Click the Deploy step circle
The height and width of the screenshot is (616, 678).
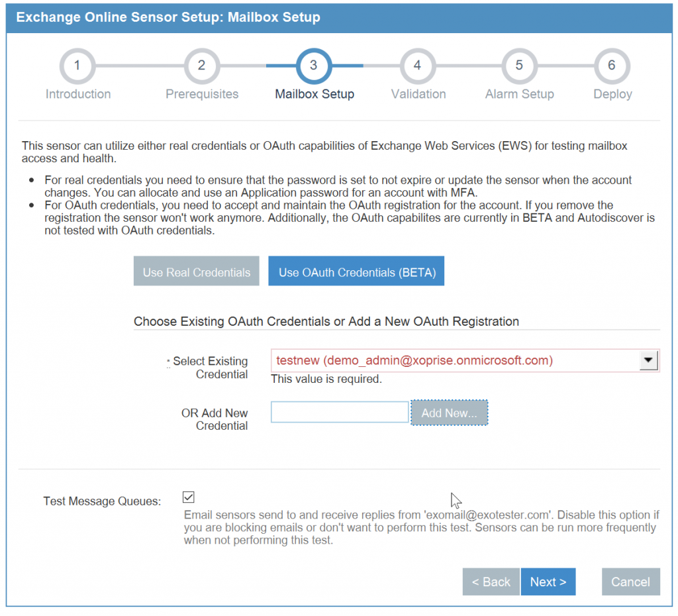[612, 66]
